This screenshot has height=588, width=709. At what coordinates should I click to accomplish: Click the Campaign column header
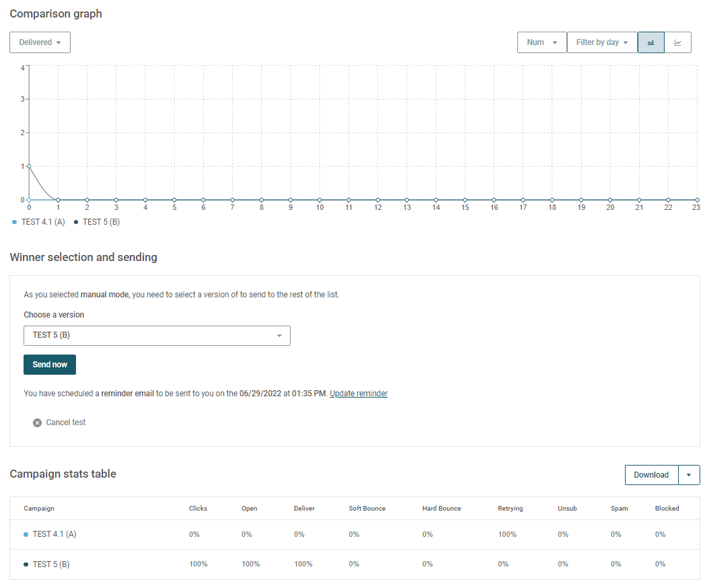point(39,509)
